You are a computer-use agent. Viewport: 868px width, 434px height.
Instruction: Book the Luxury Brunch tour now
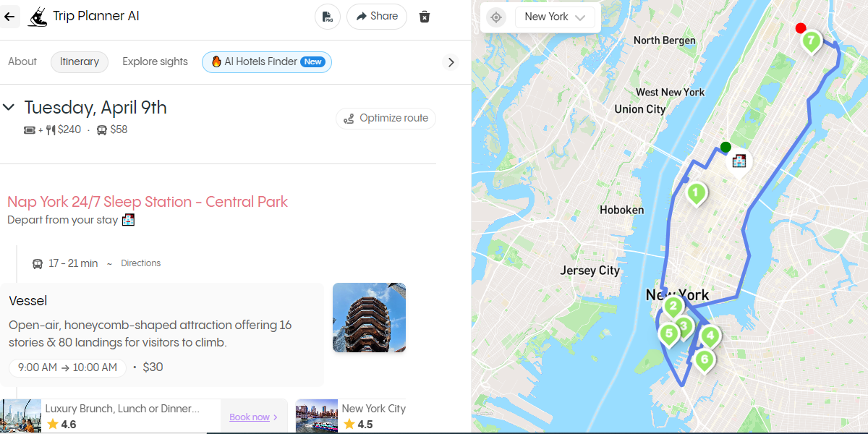tap(253, 417)
